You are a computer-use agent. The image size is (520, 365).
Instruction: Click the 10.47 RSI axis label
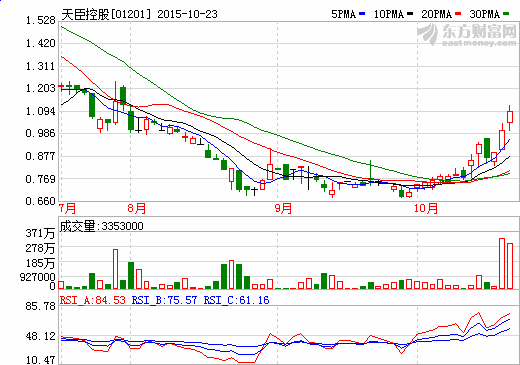[x=41, y=360]
